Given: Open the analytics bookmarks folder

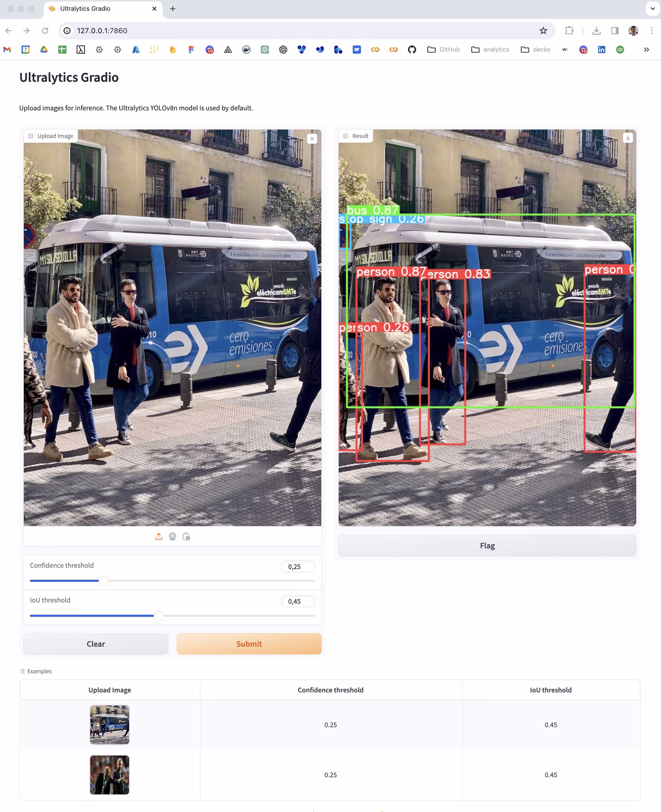Looking at the screenshot, I should pyautogui.click(x=490, y=49).
